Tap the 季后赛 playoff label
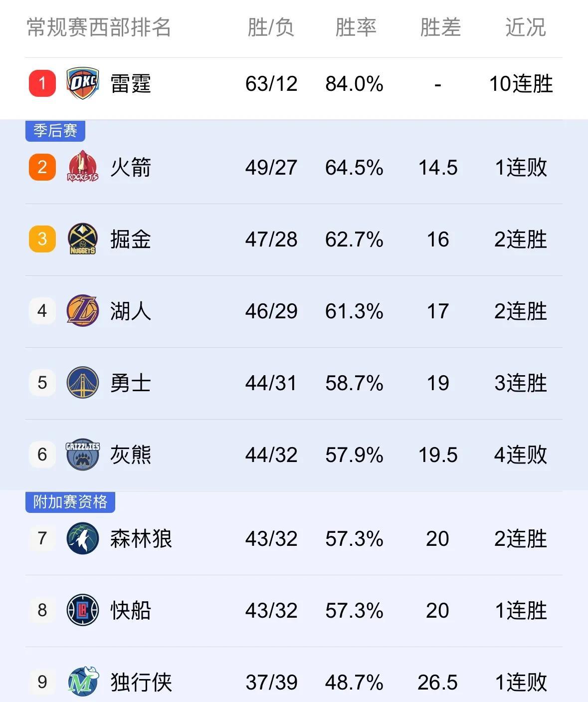 55,131
